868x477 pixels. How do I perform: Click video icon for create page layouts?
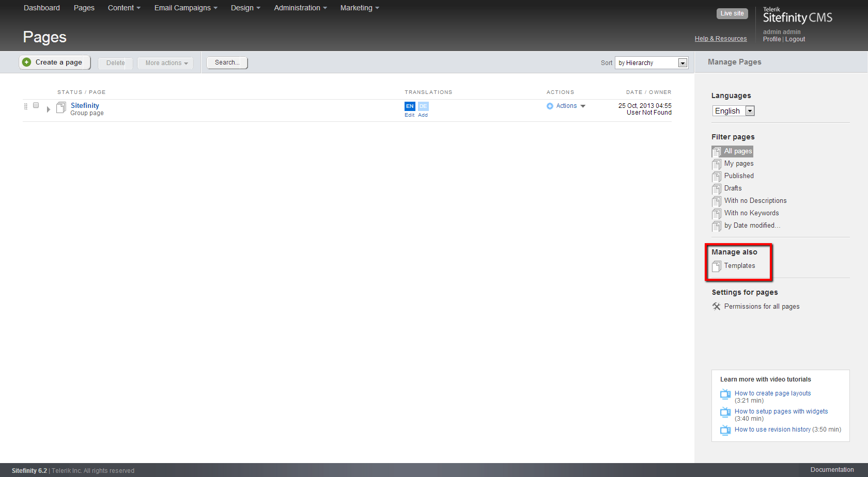pyautogui.click(x=725, y=394)
